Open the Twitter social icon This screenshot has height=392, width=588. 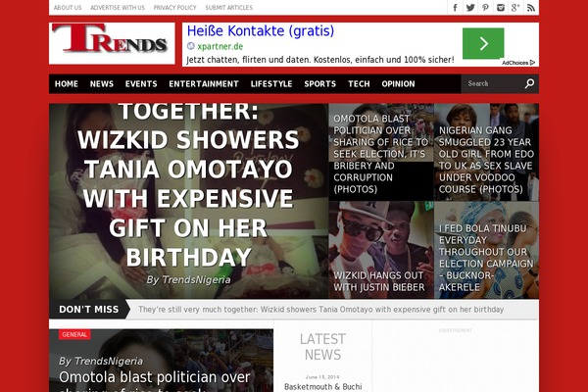click(470, 8)
